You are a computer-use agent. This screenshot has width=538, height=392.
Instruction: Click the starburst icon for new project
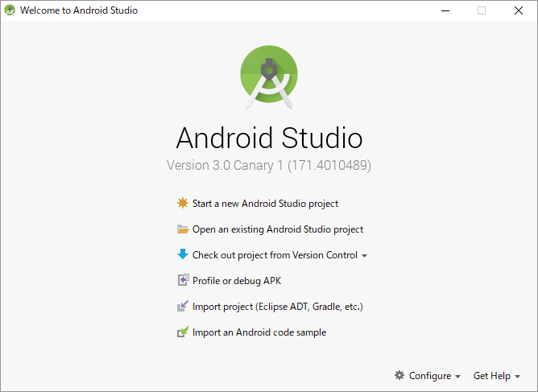183,204
